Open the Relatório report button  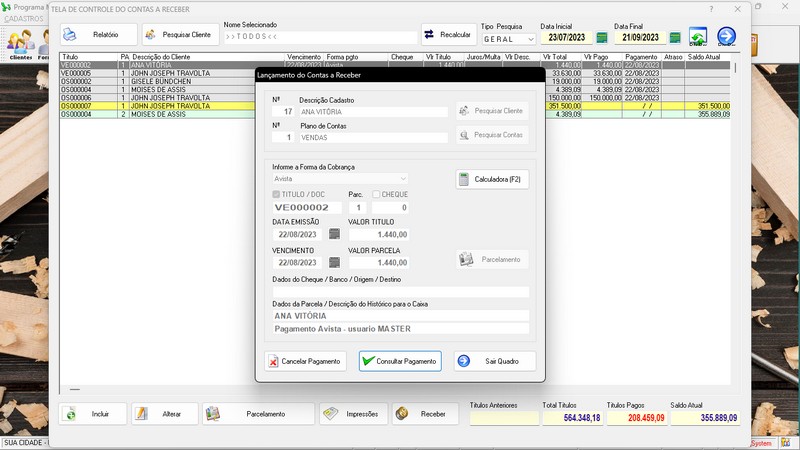click(98, 35)
